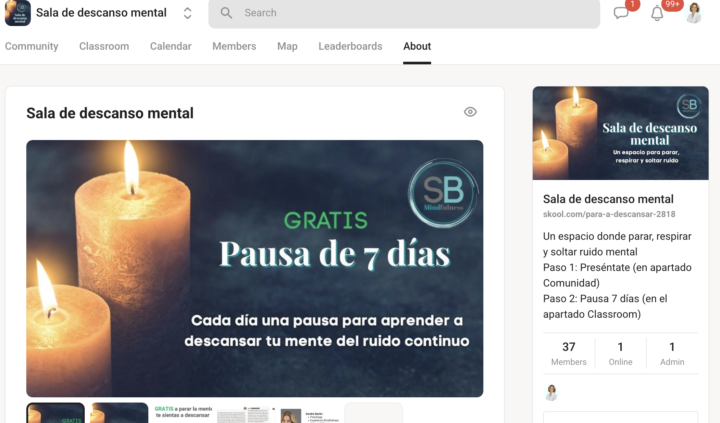The height and width of the screenshot is (423, 720).
Task: Go to the Calendar tab
Action: [171, 46]
